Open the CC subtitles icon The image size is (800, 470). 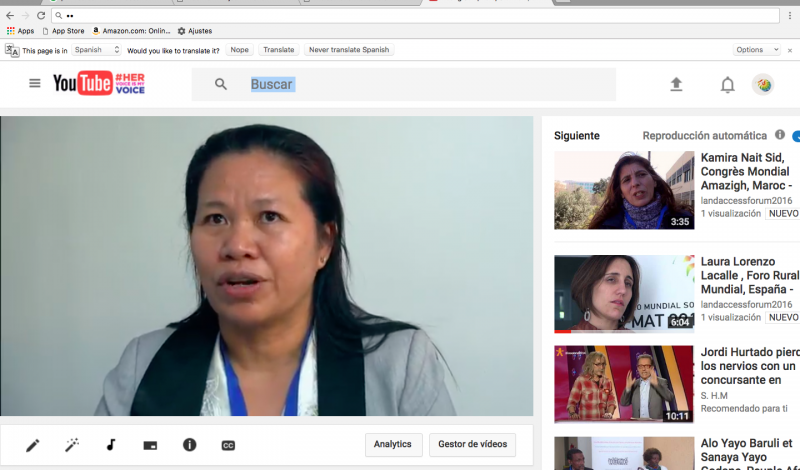228,445
